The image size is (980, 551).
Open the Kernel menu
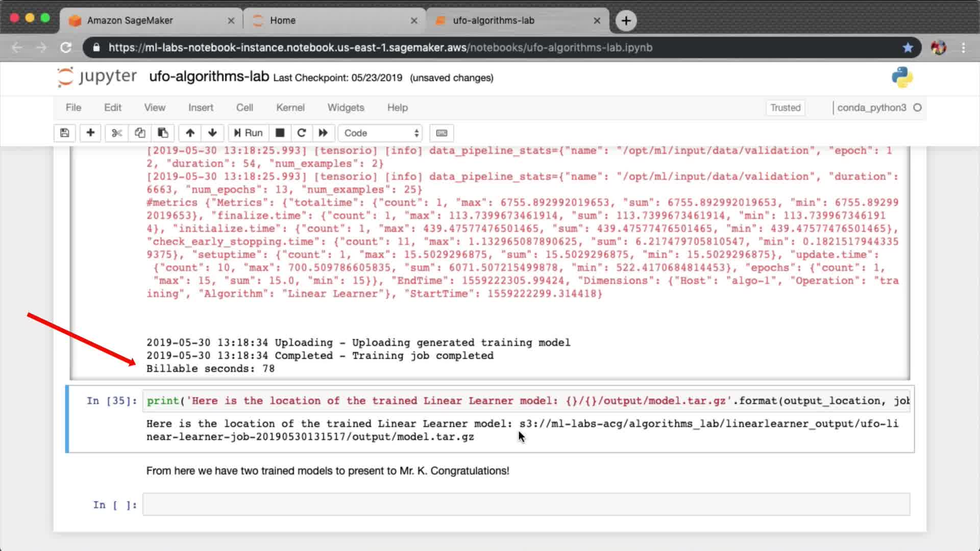click(290, 108)
